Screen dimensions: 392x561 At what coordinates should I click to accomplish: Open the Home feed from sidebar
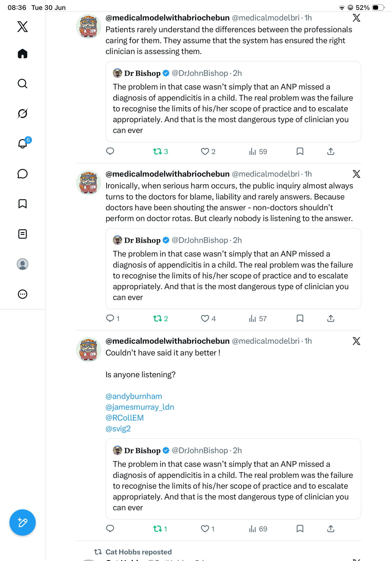[23, 54]
